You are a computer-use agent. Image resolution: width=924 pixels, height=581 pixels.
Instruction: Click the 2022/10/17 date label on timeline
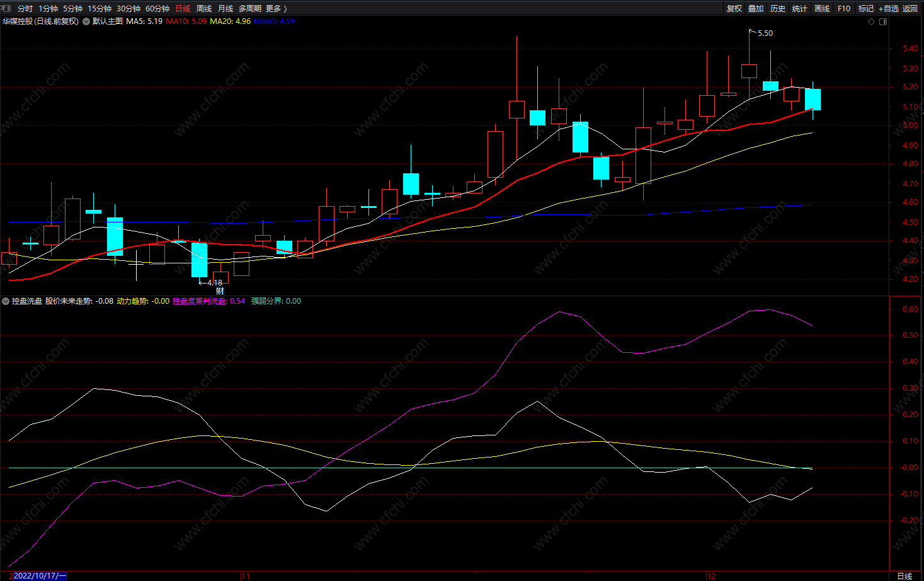pos(39,576)
